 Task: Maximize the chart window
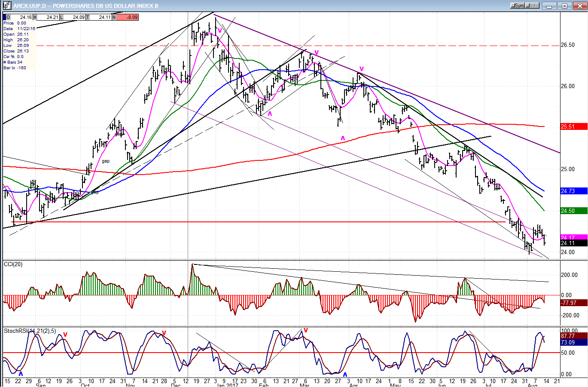pyautogui.click(x=564, y=6)
